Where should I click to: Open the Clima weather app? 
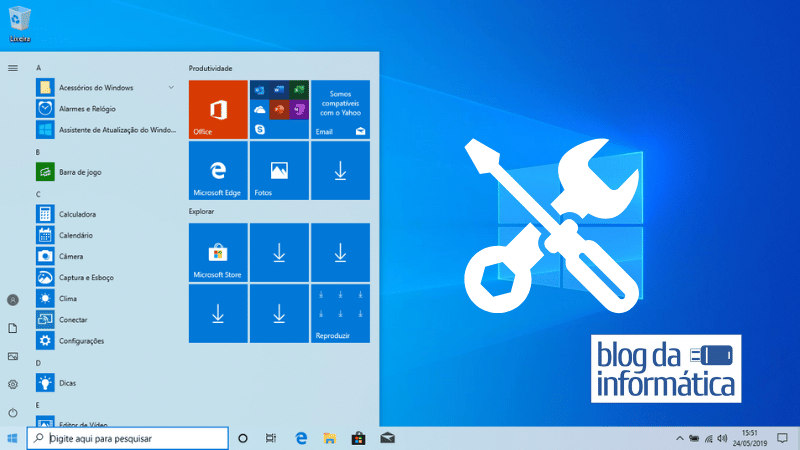[x=106, y=298]
